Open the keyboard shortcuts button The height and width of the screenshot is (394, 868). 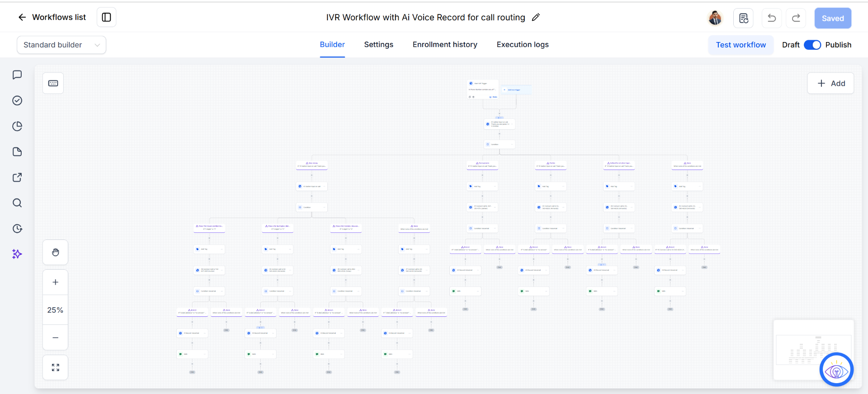point(53,83)
